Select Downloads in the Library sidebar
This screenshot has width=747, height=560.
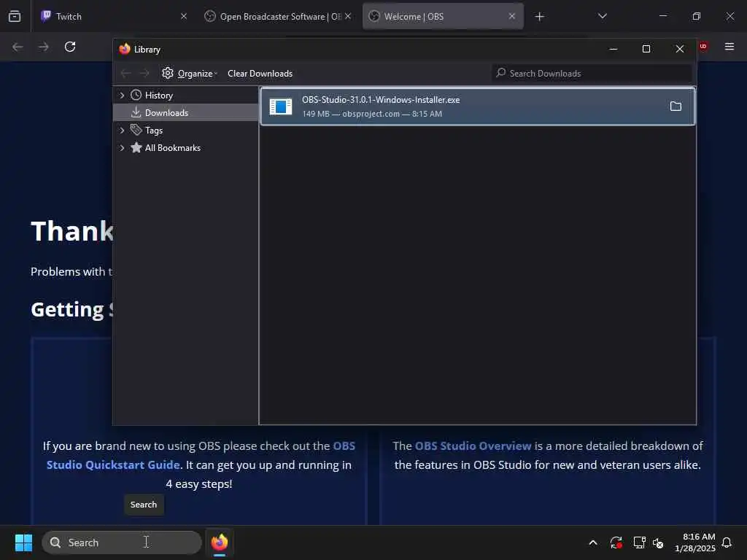(x=186, y=112)
